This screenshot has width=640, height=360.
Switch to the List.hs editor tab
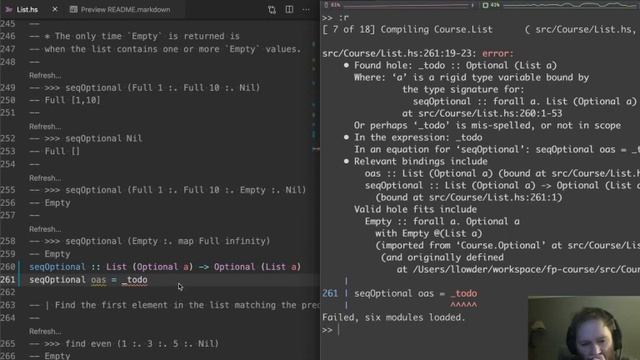(x=27, y=9)
